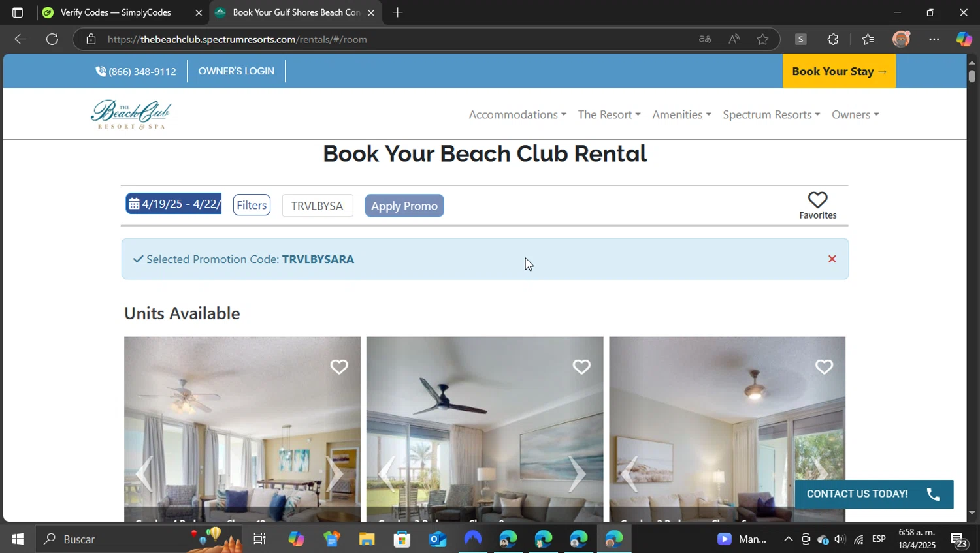Show previous photo of third unit

pyautogui.click(x=629, y=474)
